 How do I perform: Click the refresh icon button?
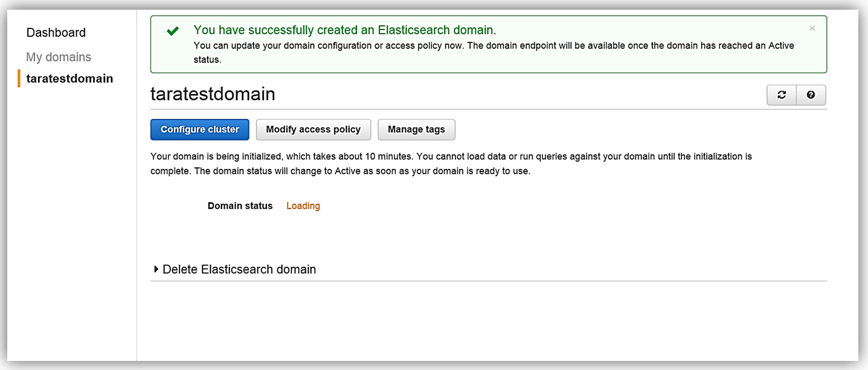[x=782, y=95]
